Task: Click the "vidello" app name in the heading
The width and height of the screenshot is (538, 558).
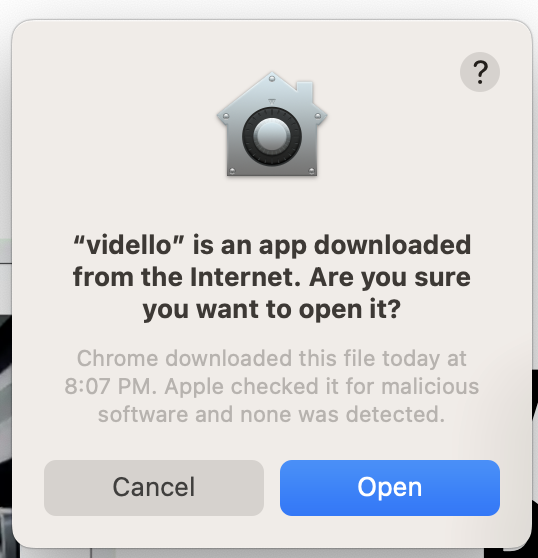Action: (129, 245)
